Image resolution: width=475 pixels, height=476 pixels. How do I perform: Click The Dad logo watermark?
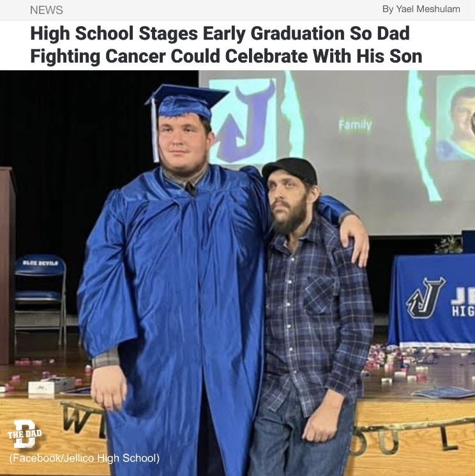[x=24, y=433]
